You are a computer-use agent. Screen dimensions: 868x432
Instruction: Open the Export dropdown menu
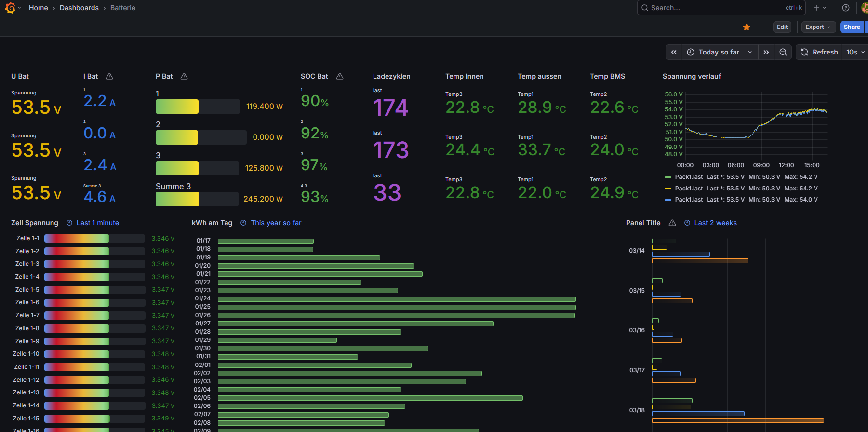click(x=818, y=27)
